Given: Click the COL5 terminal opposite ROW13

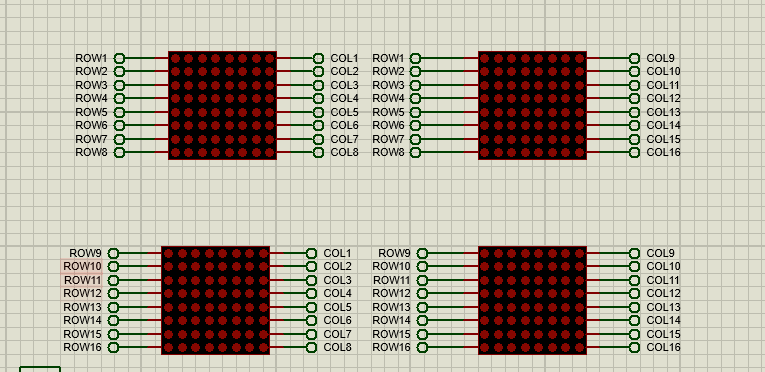Looking at the screenshot, I should pyautogui.click(x=311, y=308).
